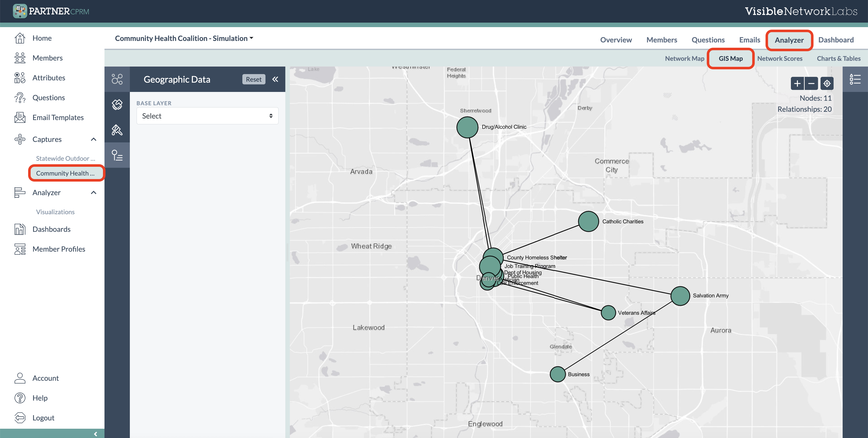Select the network nodes icon in toolbar
The image size is (868, 438).
point(117,79)
